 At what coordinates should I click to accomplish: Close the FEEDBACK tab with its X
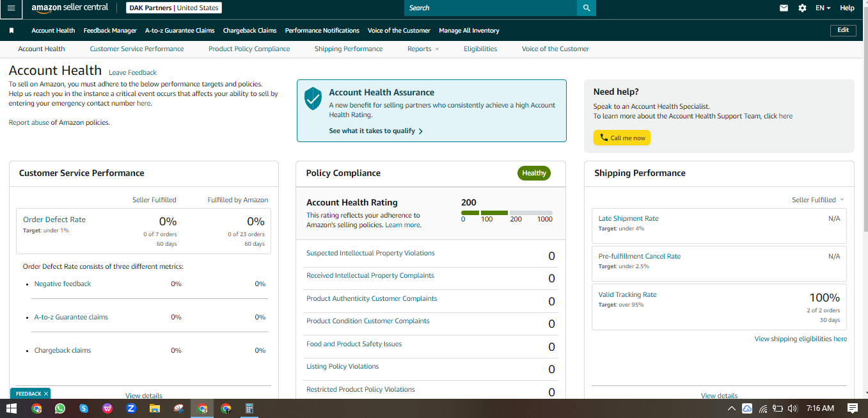tap(46, 394)
